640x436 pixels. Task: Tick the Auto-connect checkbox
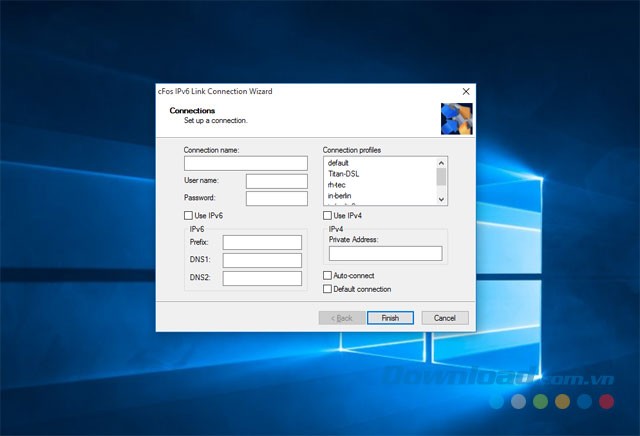(x=328, y=275)
